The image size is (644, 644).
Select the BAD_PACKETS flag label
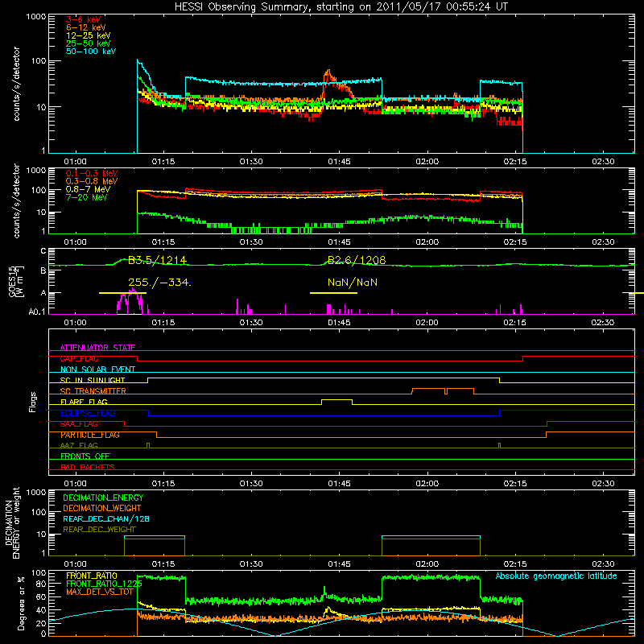88,467
